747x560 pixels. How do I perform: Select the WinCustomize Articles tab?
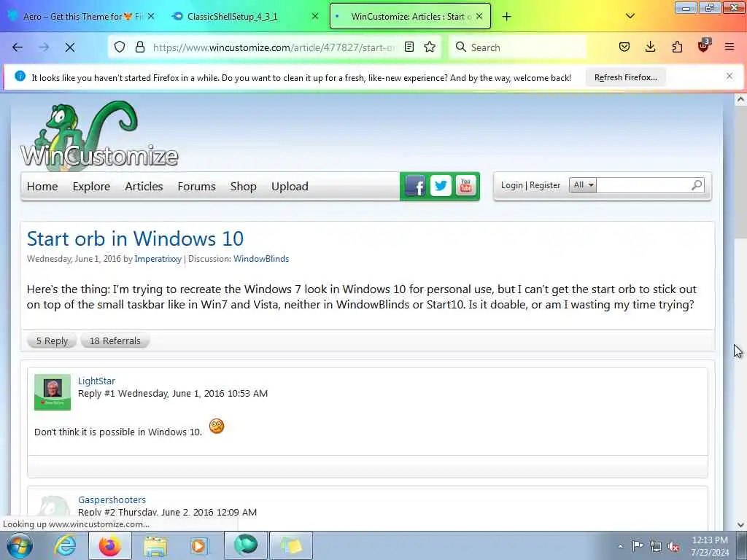click(x=410, y=17)
